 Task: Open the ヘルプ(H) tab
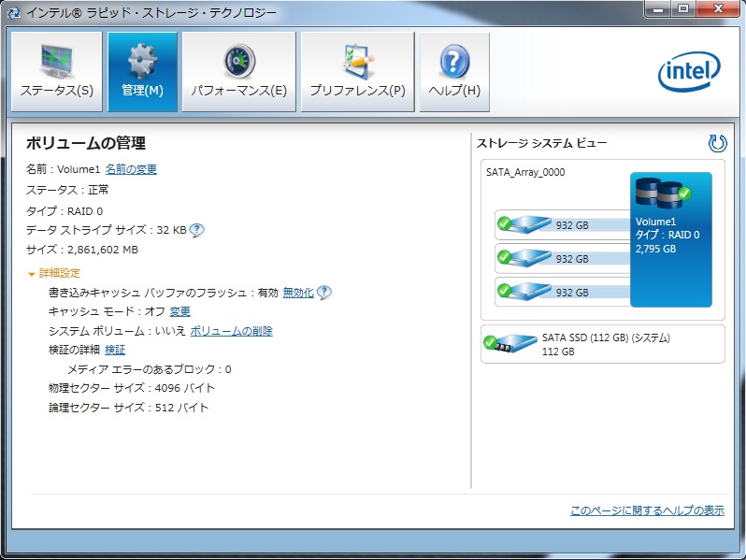click(x=454, y=72)
